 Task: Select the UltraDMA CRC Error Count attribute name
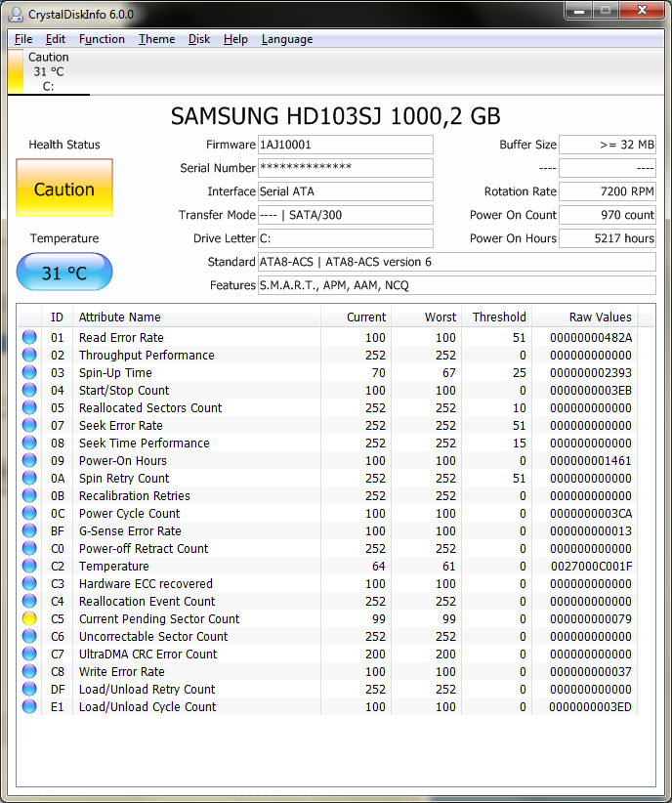pos(148,654)
